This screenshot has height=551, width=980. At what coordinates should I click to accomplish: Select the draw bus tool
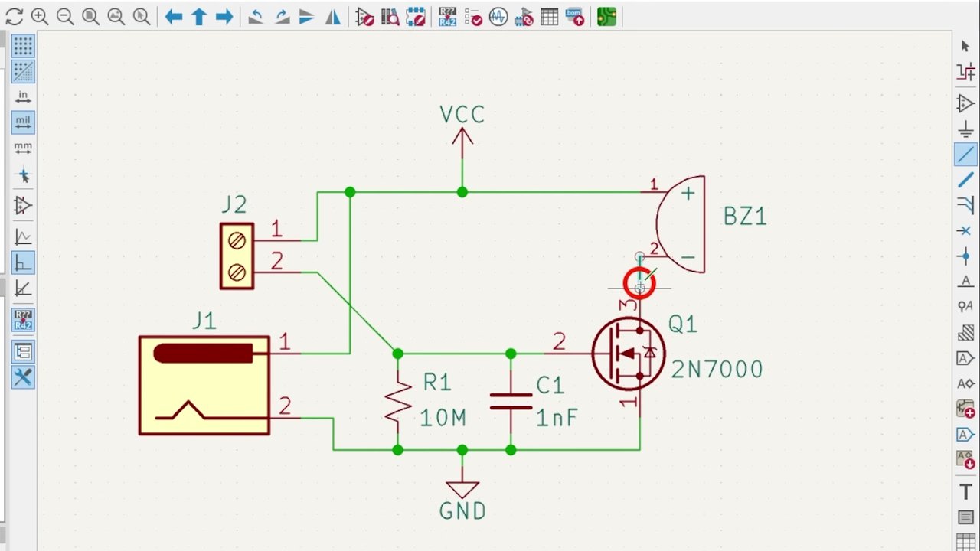[x=965, y=179]
